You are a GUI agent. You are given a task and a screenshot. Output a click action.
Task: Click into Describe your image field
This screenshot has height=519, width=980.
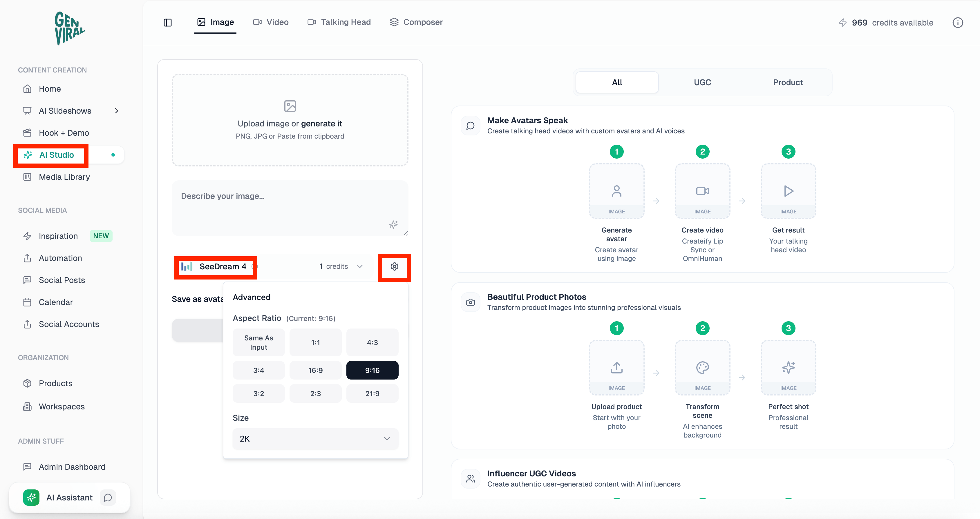point(290,208)
